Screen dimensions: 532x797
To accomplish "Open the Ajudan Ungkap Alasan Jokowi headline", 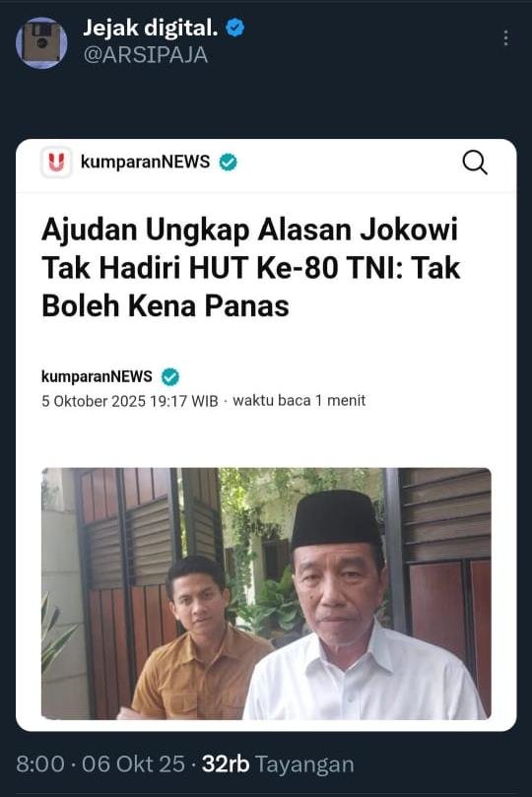I will coord(251,267).
